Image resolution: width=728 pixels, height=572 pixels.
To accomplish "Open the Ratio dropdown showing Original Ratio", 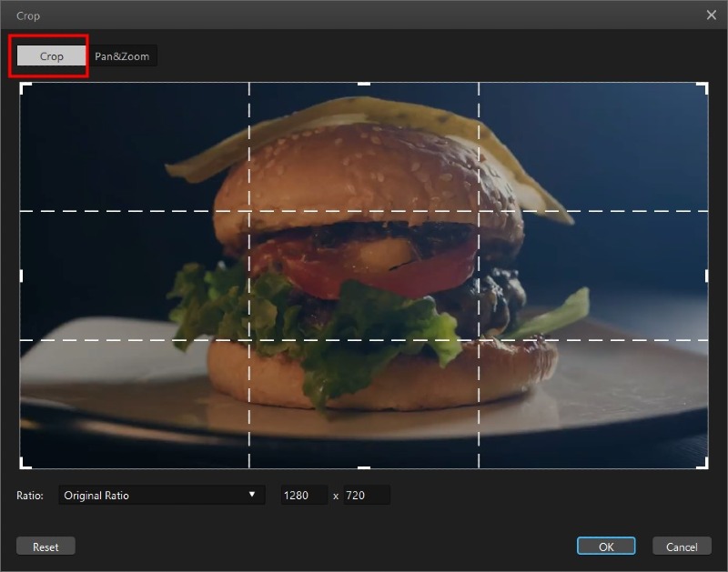I will (x=162, y=495).
